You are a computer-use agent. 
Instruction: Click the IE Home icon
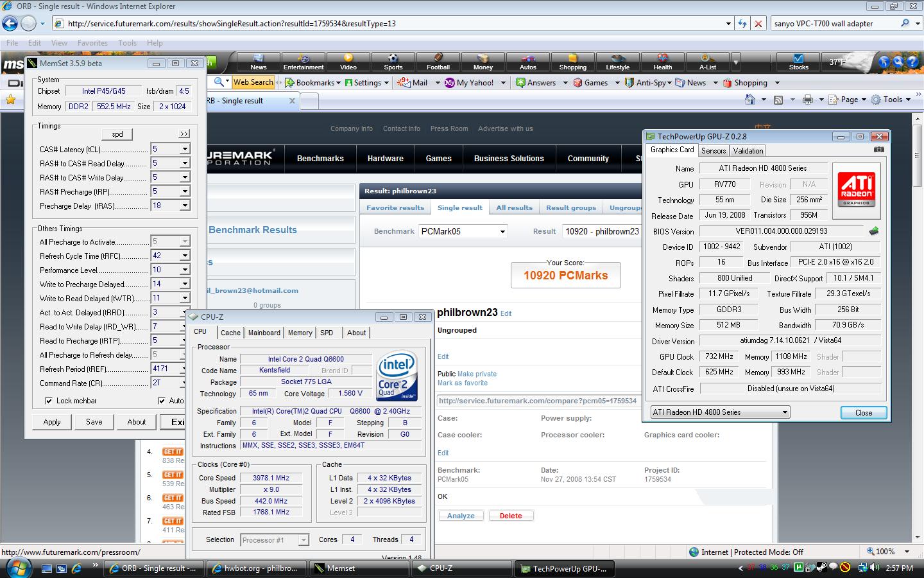(749, 100)
